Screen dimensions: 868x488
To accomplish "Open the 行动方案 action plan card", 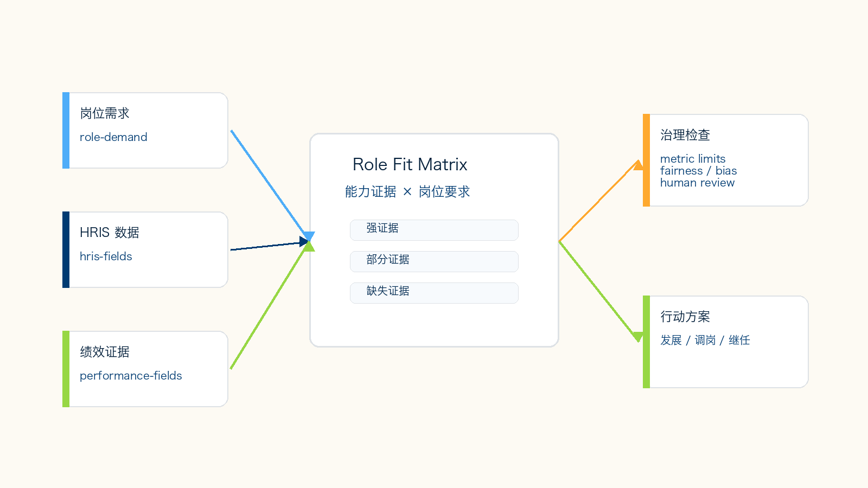I will tap(726, 342).
